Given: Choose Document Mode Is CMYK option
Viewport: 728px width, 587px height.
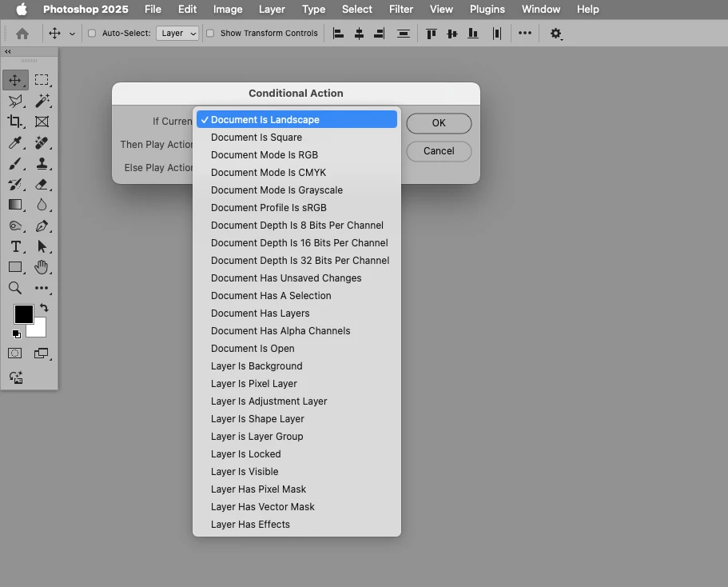Looking at the screenshot, I should point(296,173).
